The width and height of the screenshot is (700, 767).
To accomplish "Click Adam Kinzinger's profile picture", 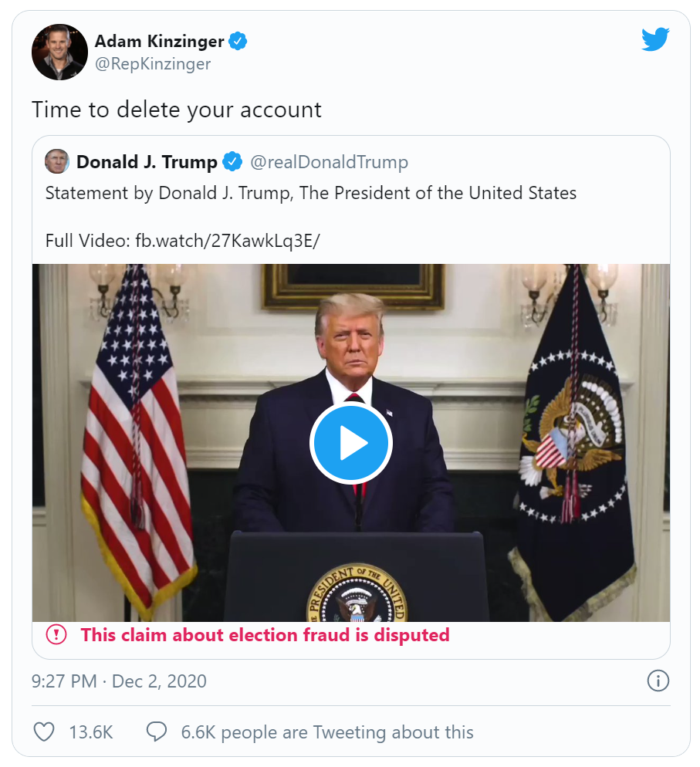I will (59, 52).
